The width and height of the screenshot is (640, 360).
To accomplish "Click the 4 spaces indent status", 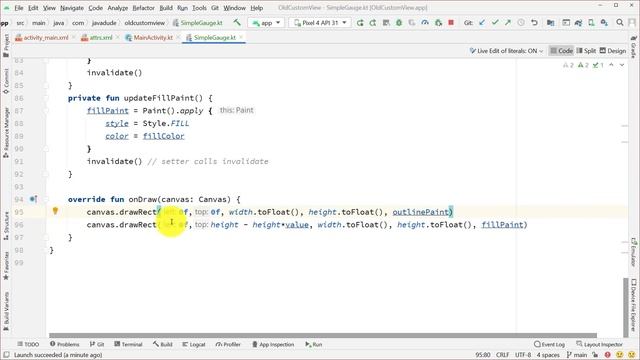I will tap(548, 355).
